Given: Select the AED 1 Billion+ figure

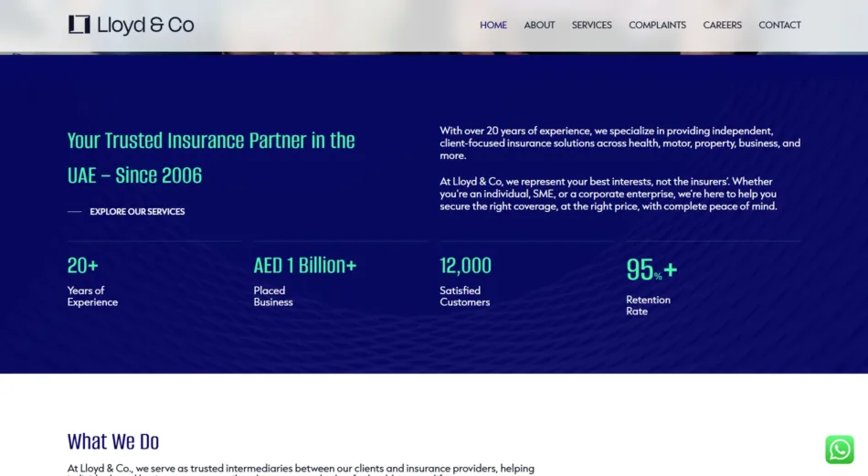Looking at the screenshot, I should (304, 266).
